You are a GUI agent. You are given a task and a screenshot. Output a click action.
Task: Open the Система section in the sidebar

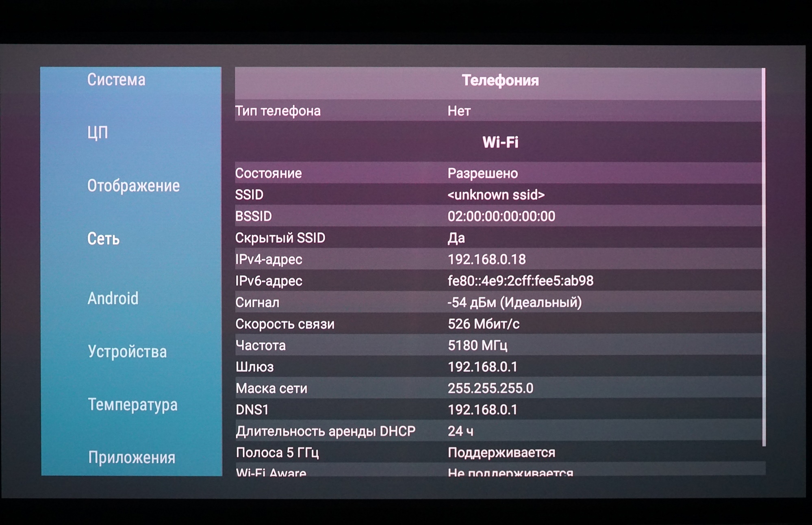(116, 80)
